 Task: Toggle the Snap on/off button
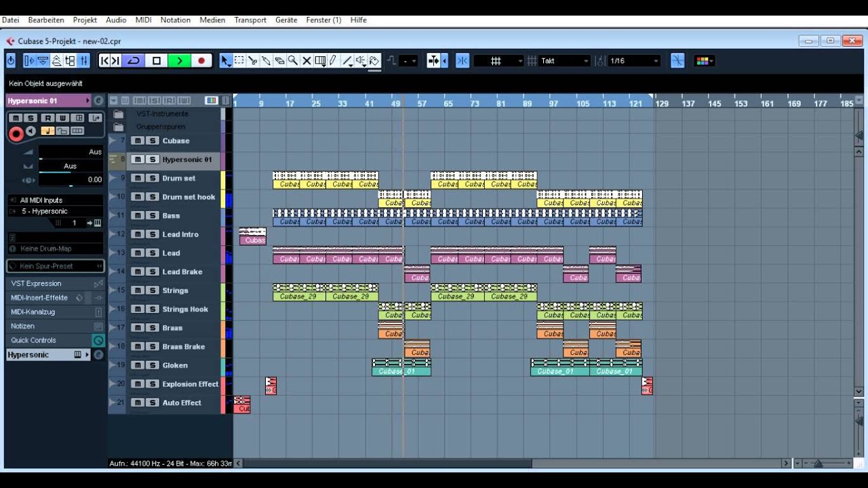point(462,61)
